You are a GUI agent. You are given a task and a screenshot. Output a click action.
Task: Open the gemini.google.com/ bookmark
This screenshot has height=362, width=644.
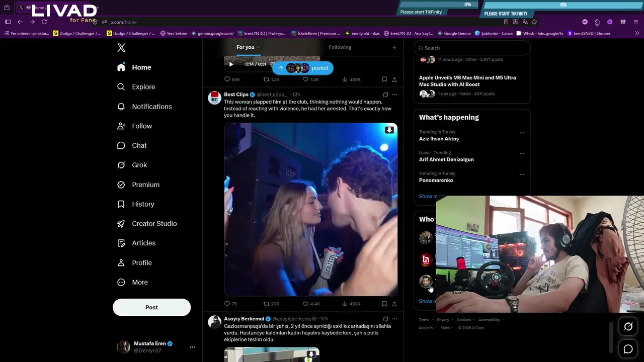[x=212, y=34]
